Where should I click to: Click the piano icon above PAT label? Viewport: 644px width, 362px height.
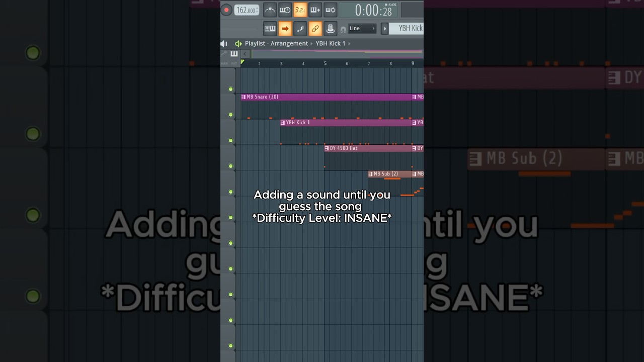point(234,54)
